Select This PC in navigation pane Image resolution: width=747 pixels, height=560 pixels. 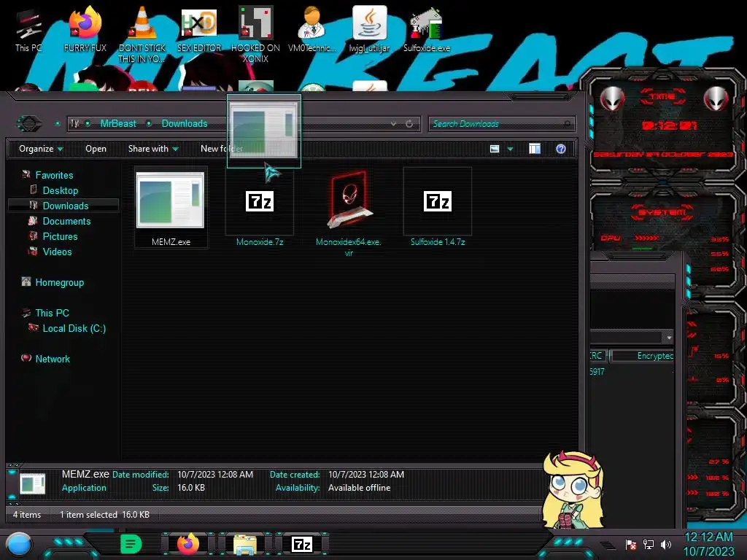tap(52, 313)
